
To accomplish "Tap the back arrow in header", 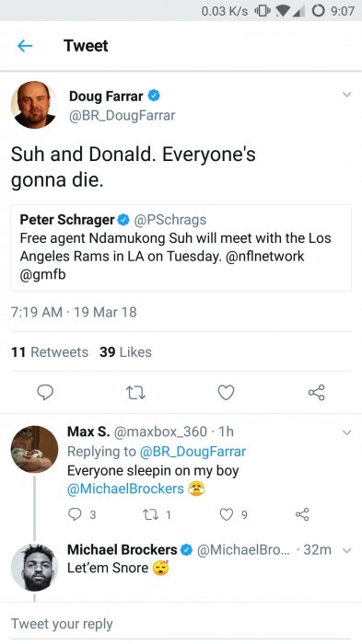I will tap(25, 46).
